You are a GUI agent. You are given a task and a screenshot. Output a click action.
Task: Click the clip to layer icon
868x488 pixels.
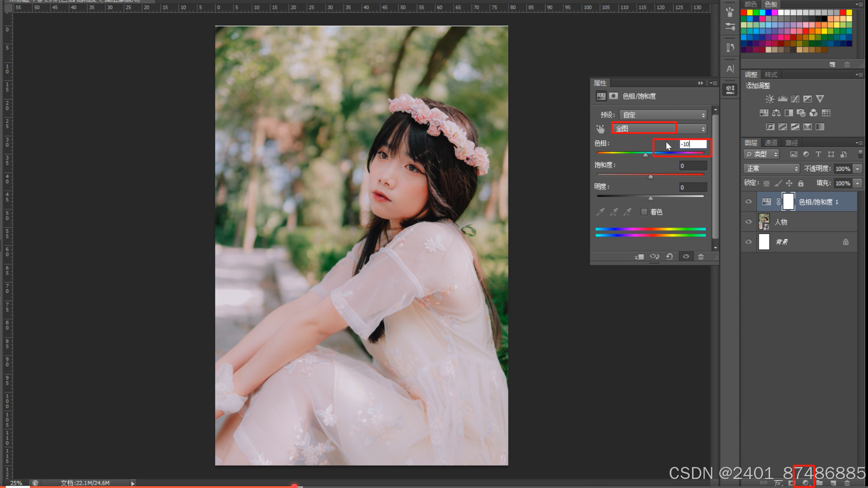[x=639, y=256]
